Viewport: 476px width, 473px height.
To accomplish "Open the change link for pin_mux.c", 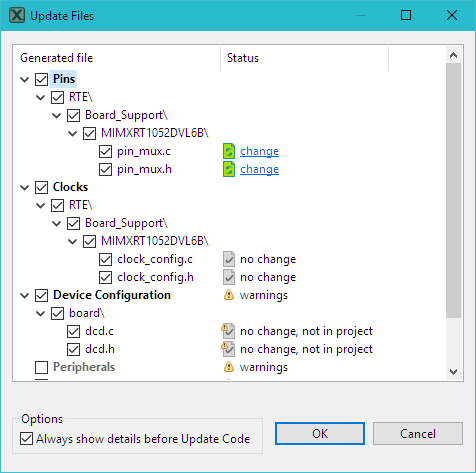I will (259, 151).
